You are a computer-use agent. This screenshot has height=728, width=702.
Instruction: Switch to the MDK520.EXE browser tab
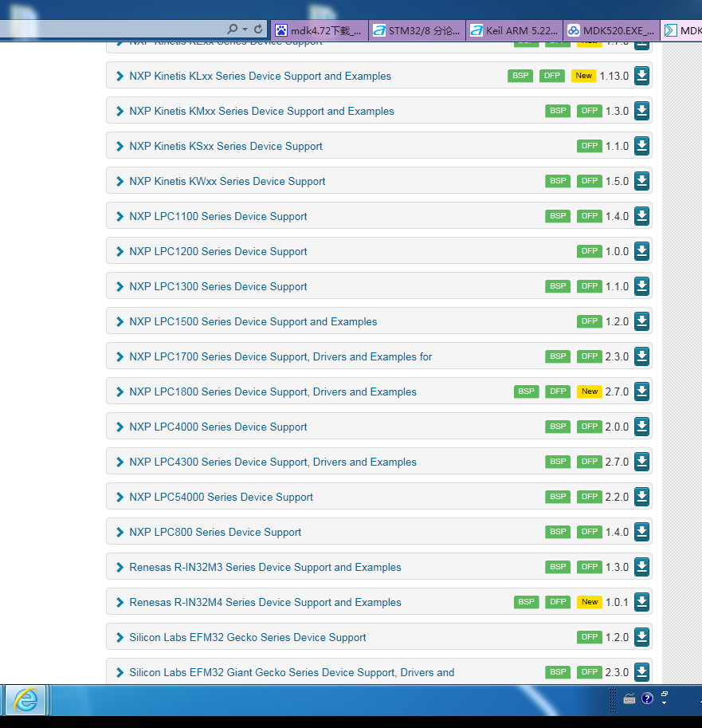coord(611,30)
